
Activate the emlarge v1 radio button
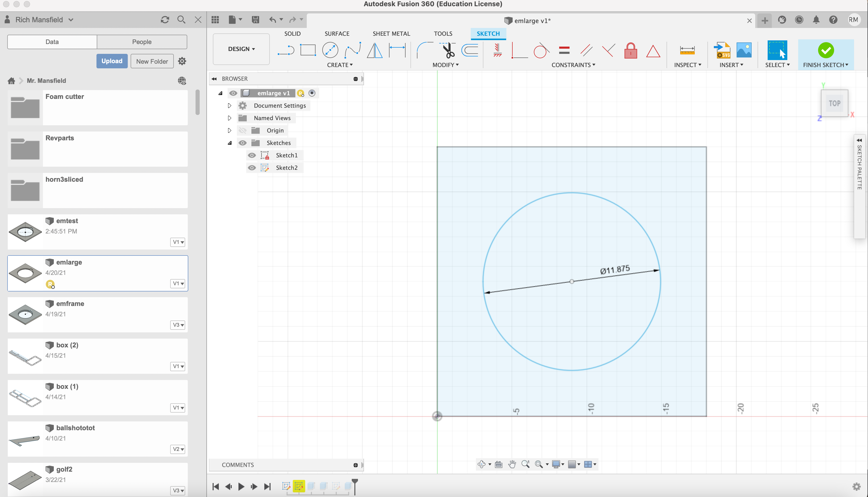click(312, 93)
